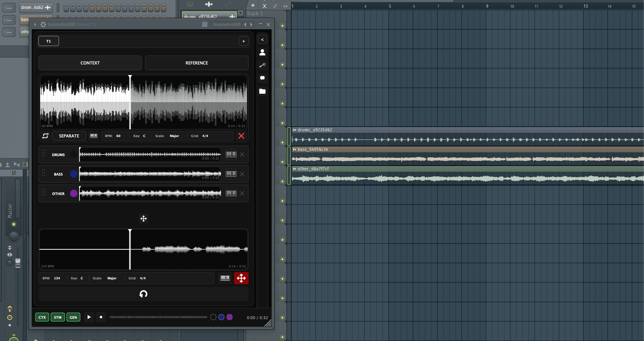Open the bass_64056c3e clip menu in playlist
This screenshot has height=341, width=644.
tap(294, 149)
